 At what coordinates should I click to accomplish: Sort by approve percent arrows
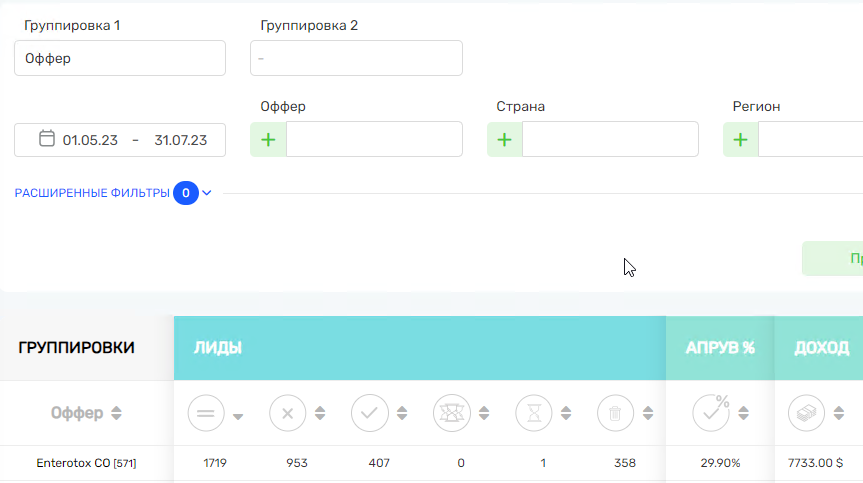(x=744, y=413)
